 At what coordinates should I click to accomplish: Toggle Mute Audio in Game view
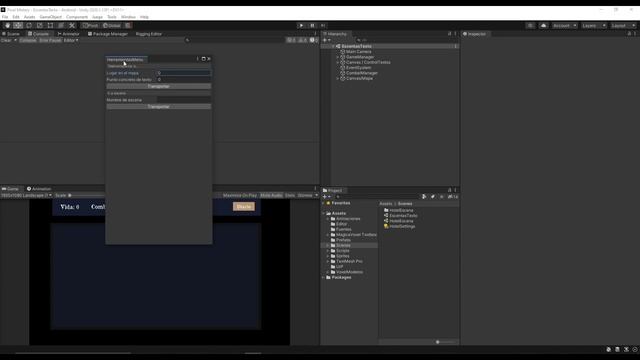coord(271,196)
